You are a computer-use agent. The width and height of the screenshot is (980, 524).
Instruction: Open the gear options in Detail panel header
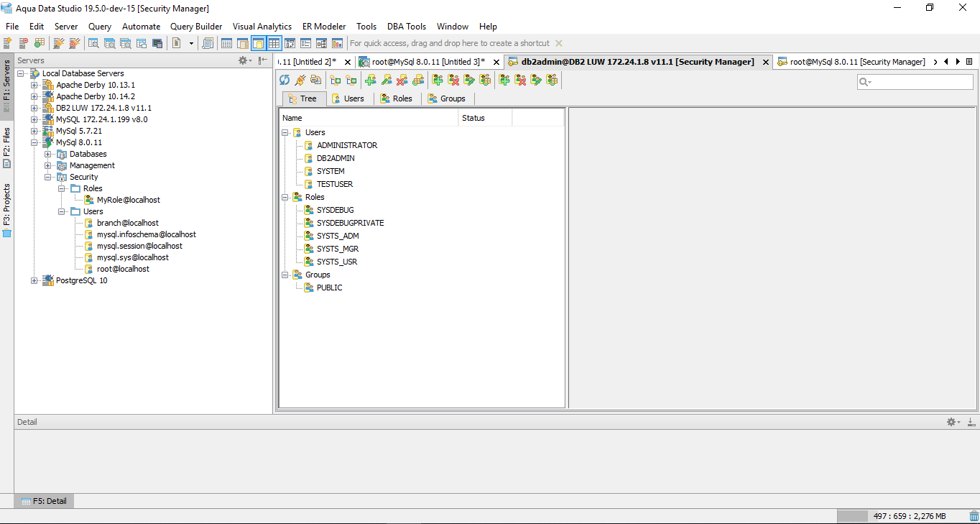pyautogui.click(x=953, y=422)
